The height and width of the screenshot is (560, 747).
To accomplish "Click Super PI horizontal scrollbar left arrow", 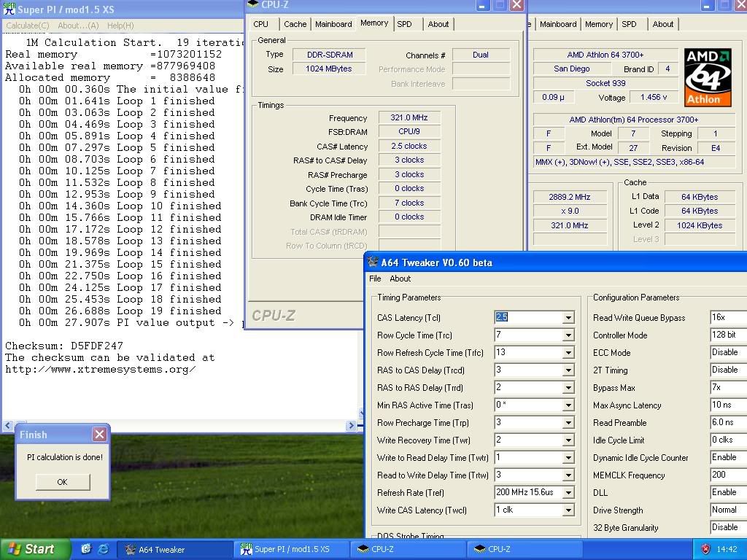I will [8, 425].
